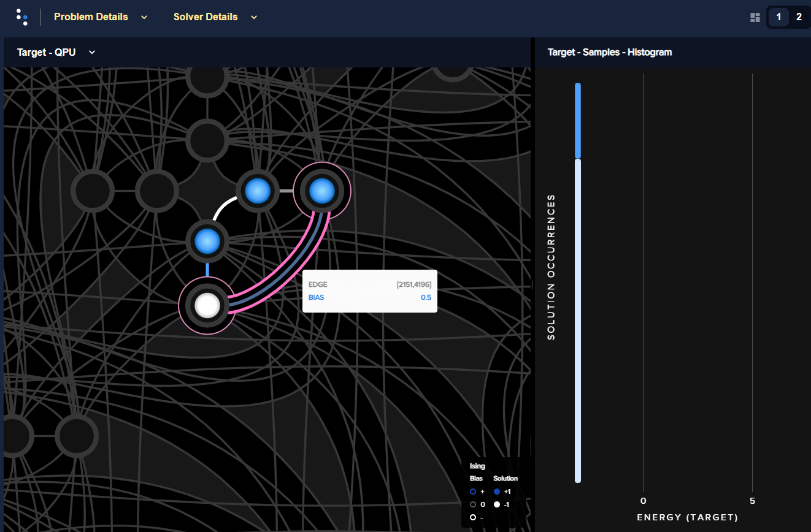This screenshot has width=811, height=532.
Task: Select two panel layout 2
Action: 799,17
